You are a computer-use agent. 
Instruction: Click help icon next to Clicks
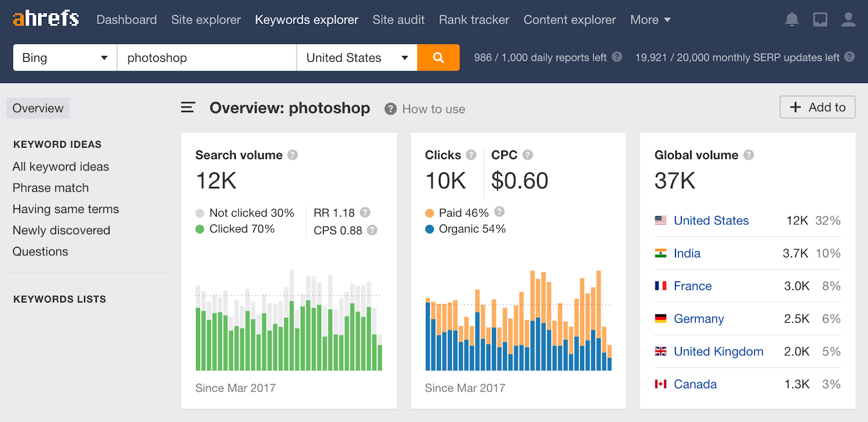coord(471,155)
